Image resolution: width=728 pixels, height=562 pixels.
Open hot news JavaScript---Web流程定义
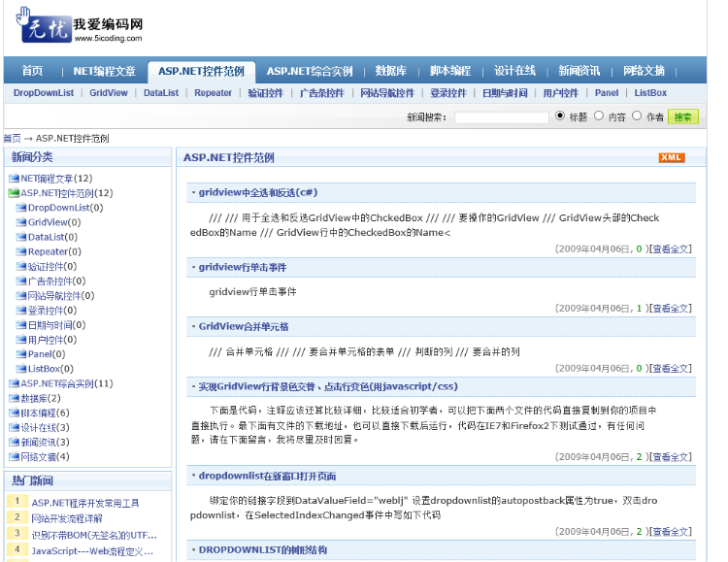click(92, 551)
